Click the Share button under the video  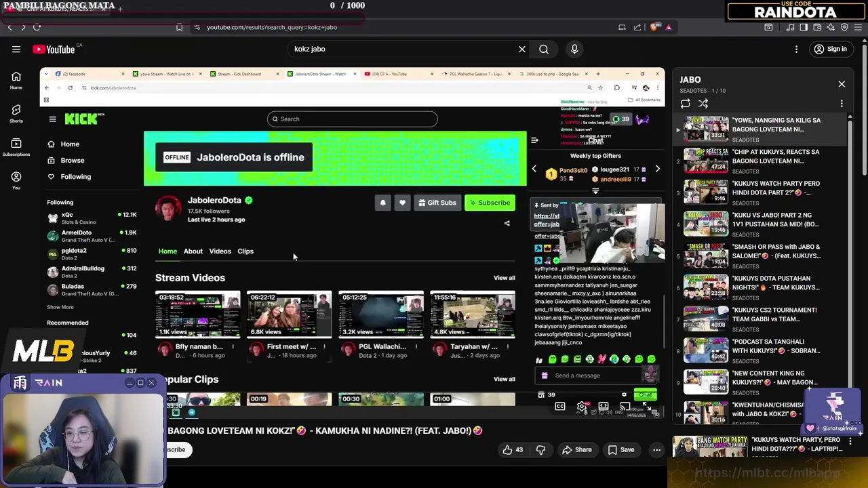point(577,449)
